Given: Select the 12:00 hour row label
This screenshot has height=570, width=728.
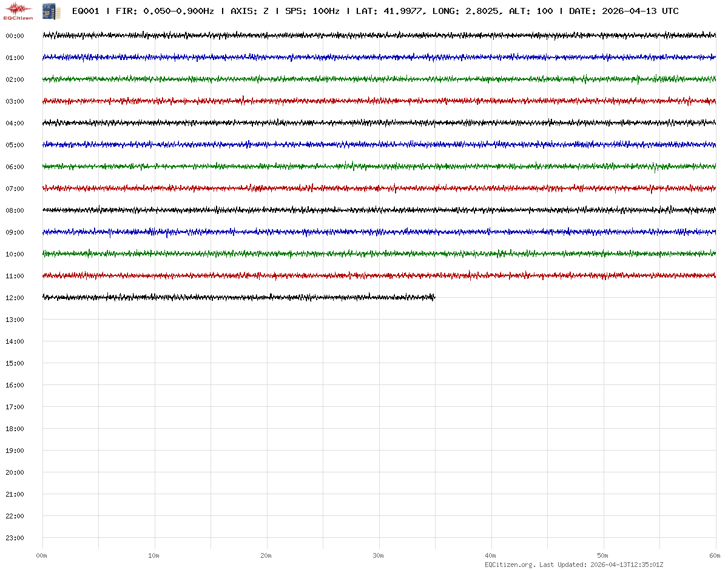Looking at the screenshot, I should point(15,298).
